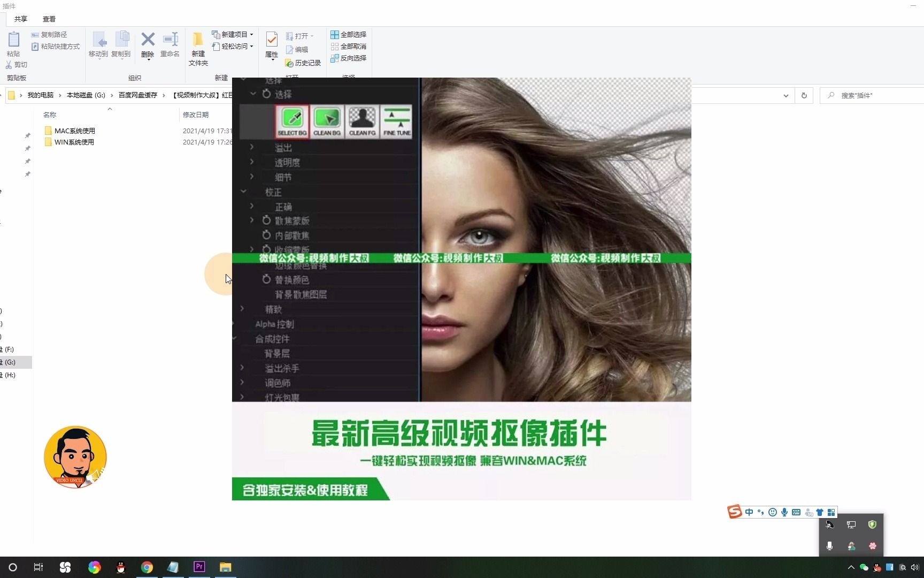
Task: Click the 反向选择 (Invert Selection) button
Action: (349, 58)
